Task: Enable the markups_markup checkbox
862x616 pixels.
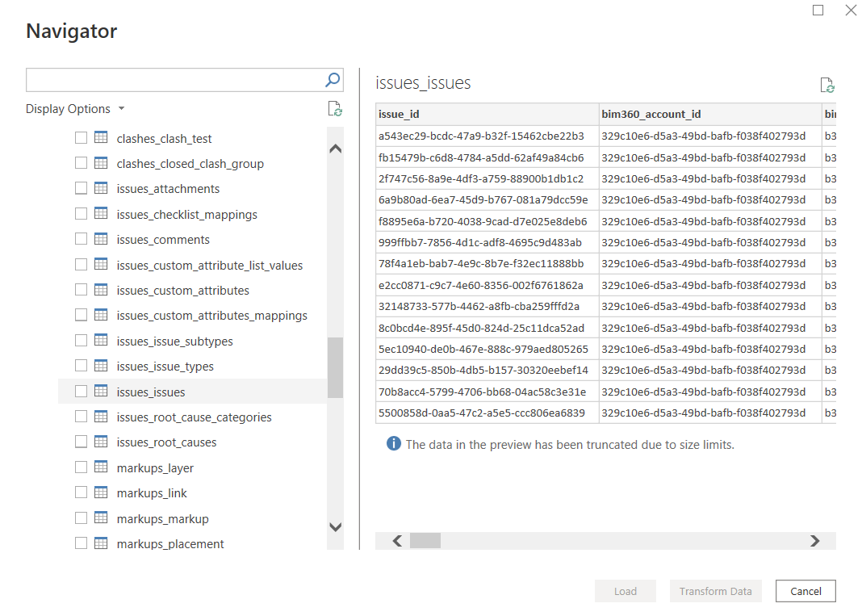Action: [81, 518]
